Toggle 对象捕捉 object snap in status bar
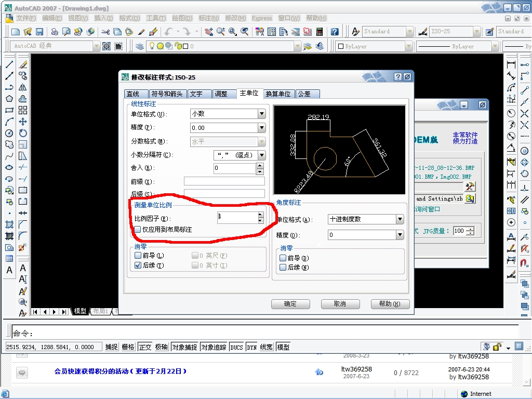 184,347
